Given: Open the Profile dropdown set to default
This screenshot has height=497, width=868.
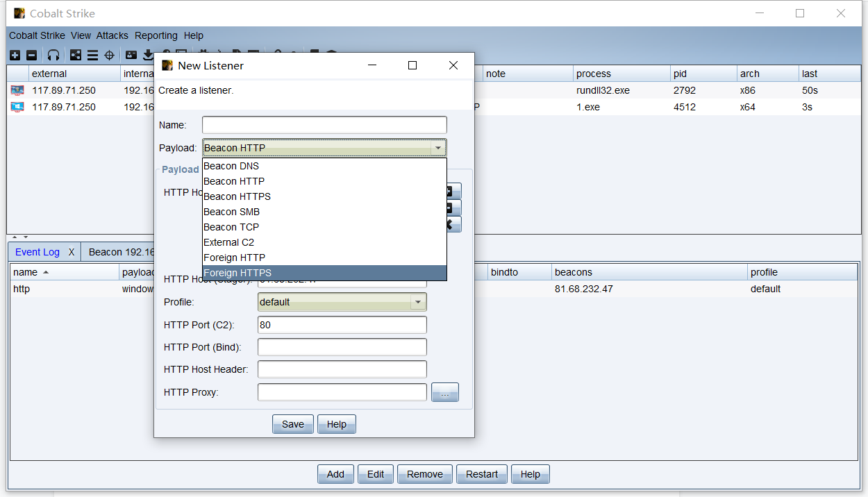Looking at the screenshot, I should (x=342, y=302).
